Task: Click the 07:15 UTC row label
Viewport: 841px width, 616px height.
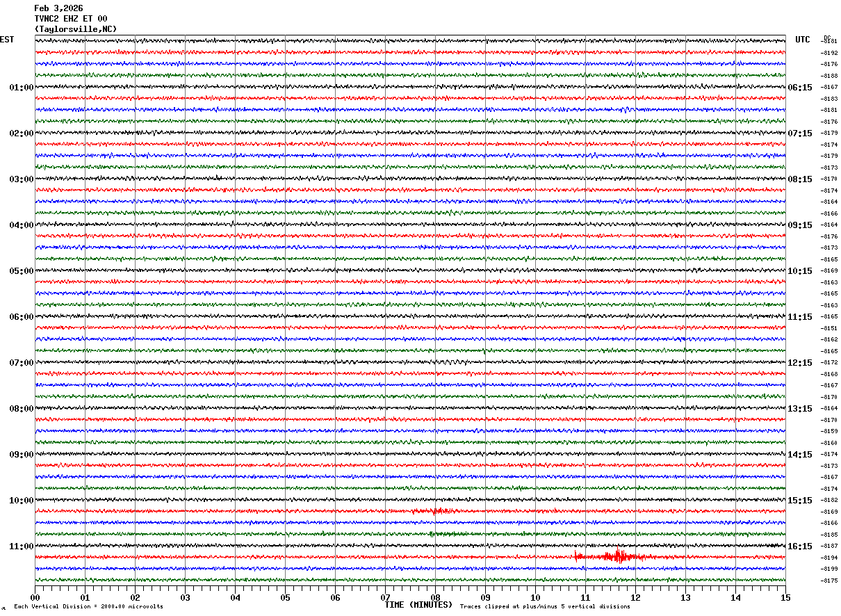Action: (x=800, y=133)
